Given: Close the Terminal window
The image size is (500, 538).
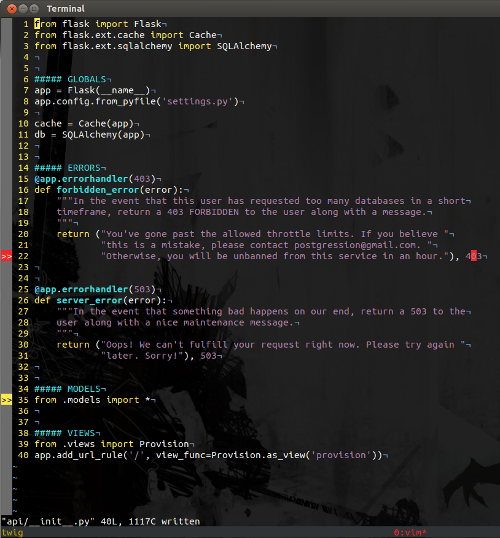Looking at the screenshot, I should [12, 9].
